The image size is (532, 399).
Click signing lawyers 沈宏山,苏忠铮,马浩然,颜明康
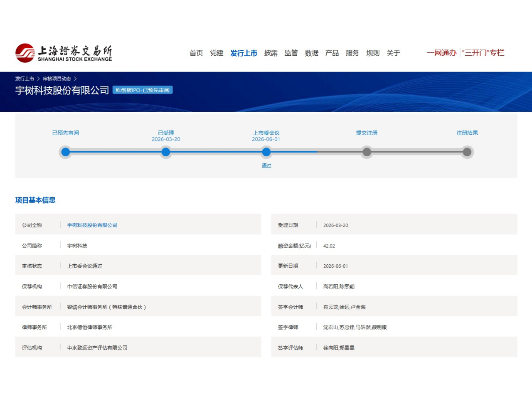click(x=355, y=328)
